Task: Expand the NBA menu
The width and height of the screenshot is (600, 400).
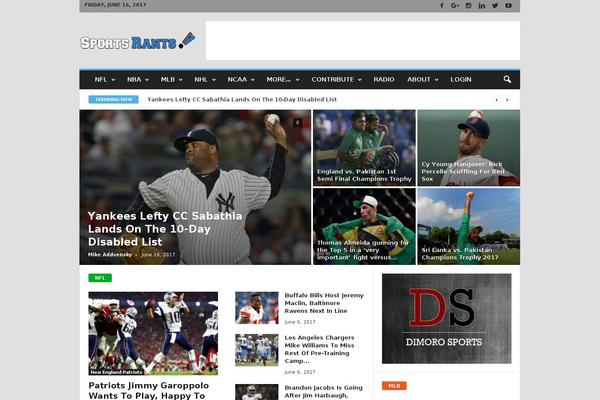Action: point(138,80)
